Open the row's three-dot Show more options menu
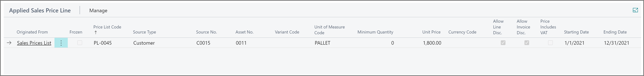The width and height of the screenshot is (644, 76). point(61,43)
